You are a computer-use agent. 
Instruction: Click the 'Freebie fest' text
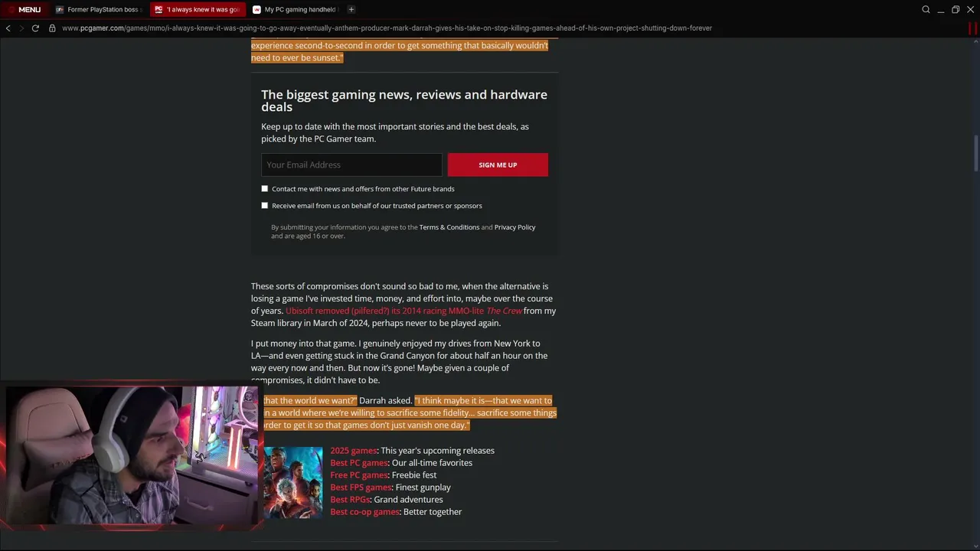[414, 475]
